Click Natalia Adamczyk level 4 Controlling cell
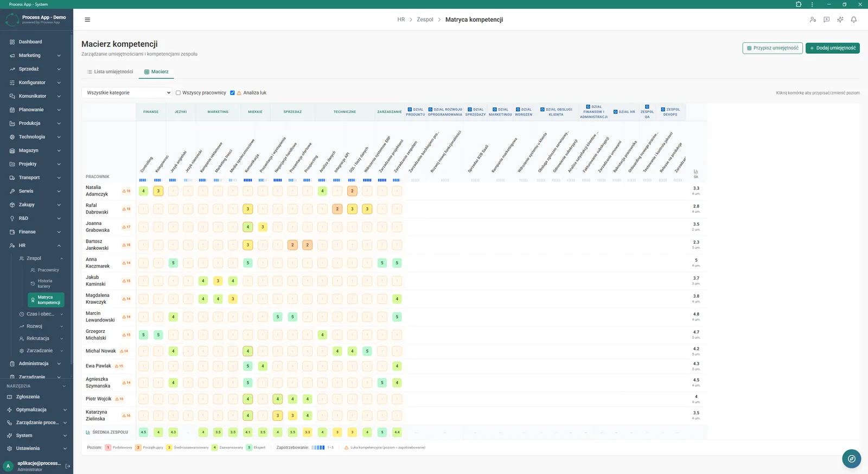868x474 pixels. 143,191
